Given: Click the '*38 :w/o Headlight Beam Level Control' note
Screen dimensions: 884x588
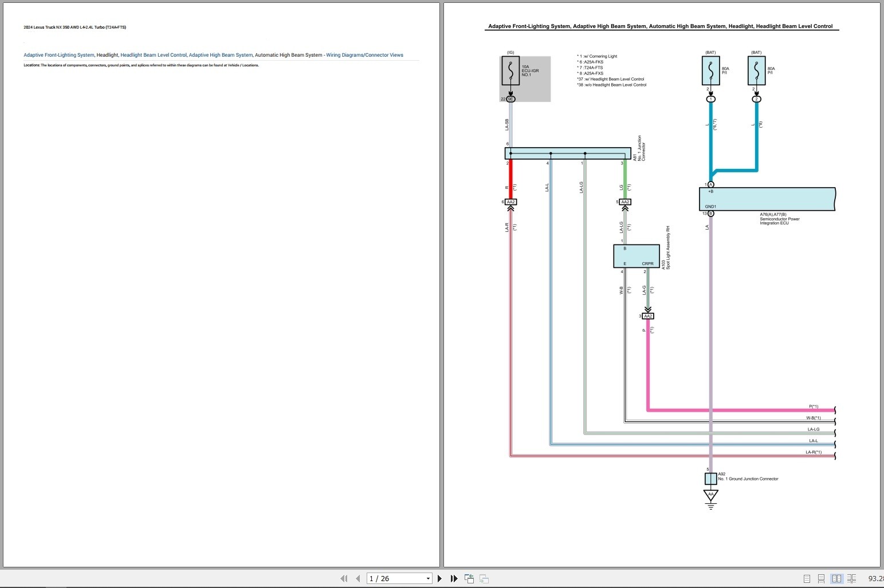Looking at the screenshot, I should (611, 85).
